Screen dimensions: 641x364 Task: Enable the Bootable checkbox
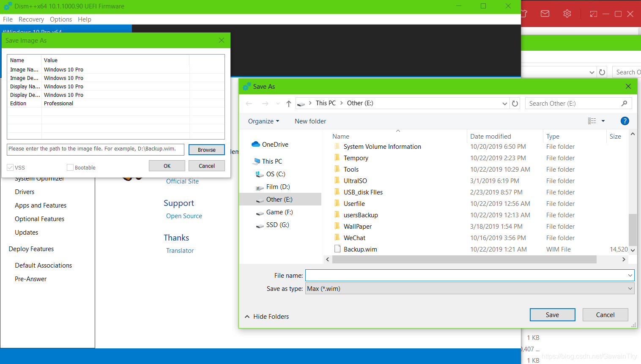point(70,167)
